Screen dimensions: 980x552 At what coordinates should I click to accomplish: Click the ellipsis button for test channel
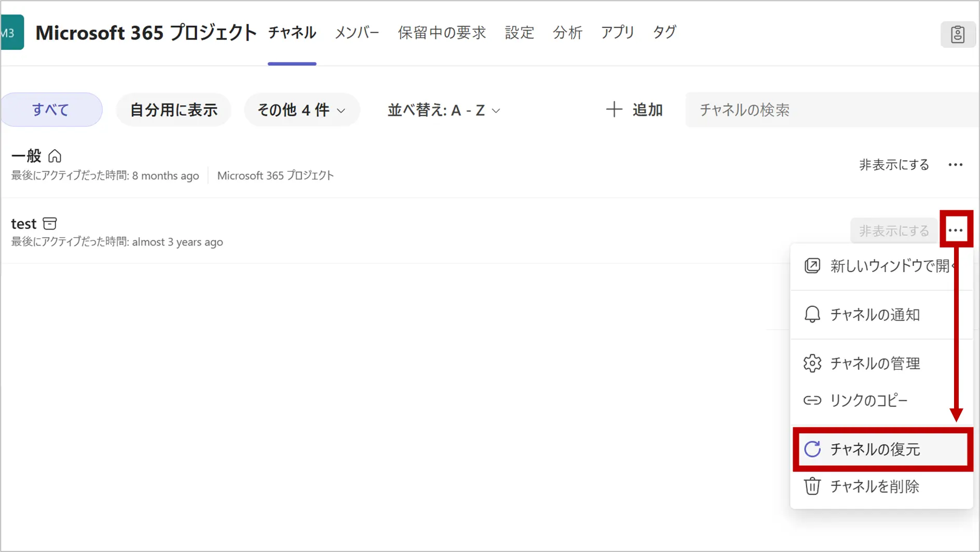956,230
